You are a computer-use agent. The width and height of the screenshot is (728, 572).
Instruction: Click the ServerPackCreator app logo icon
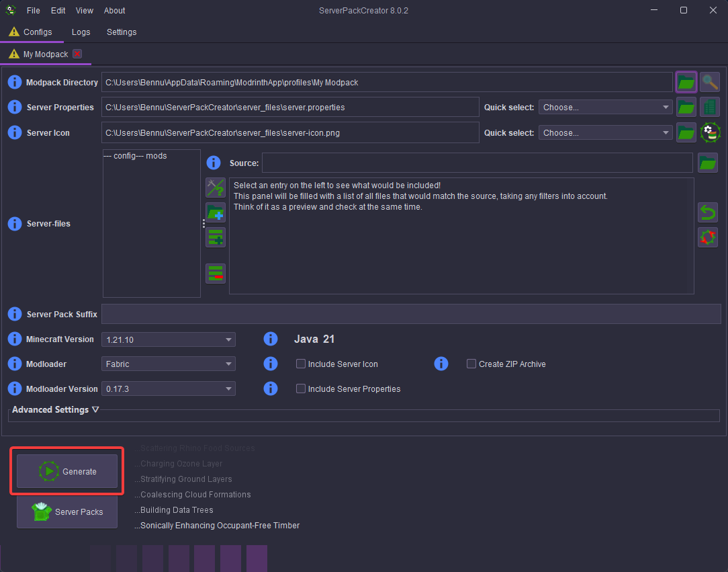[x=11, y=10]
